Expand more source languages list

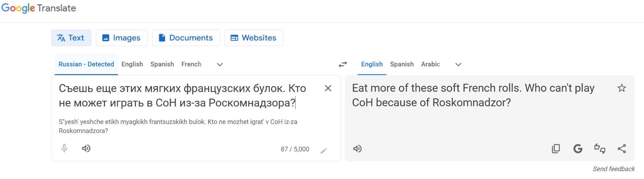(220, 65)
